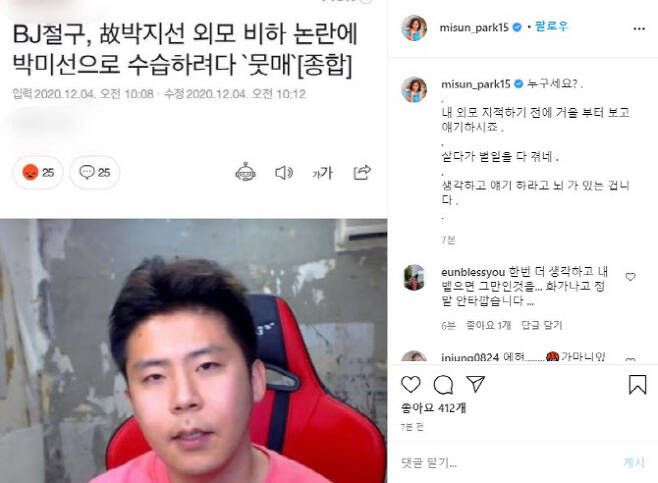Image resolution: width=658 pixels, height=483 pixels.
Task: Submit comment with 게시 button
Action: coord(634,462)
